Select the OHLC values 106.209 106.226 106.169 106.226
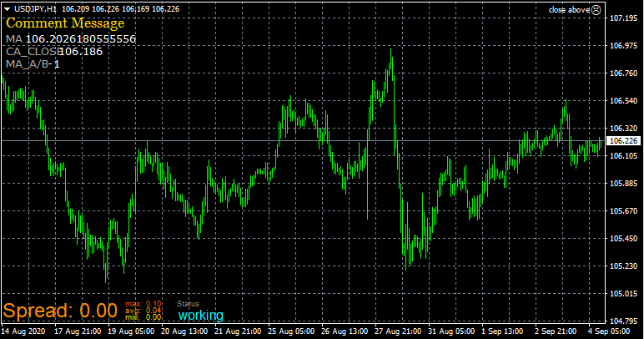The width and height of the screenshot is (644, 339). click(x=121, y=8)
